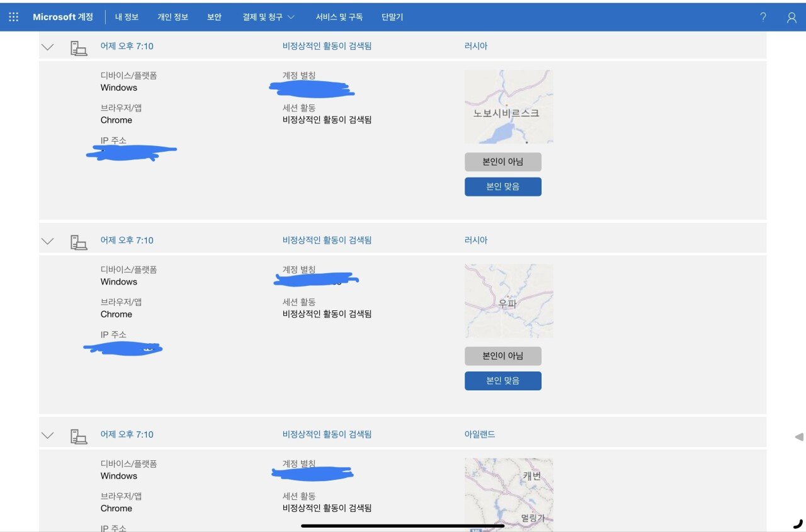Open the app launcher grid icon

(14, 17)
